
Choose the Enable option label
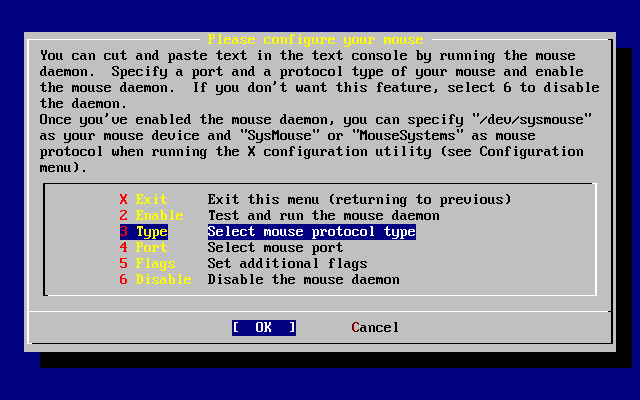coord(159,215)
